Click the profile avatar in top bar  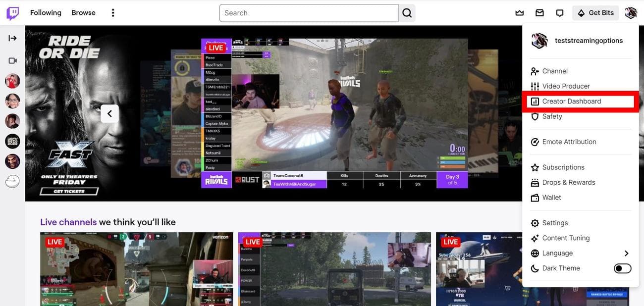[x=631, y=13]
